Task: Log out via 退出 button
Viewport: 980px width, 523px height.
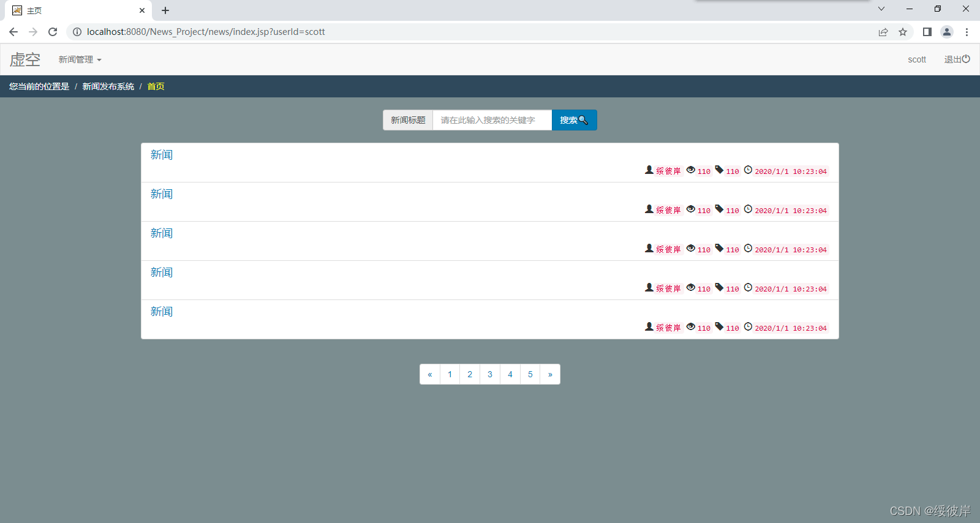Action: point(957,59)
